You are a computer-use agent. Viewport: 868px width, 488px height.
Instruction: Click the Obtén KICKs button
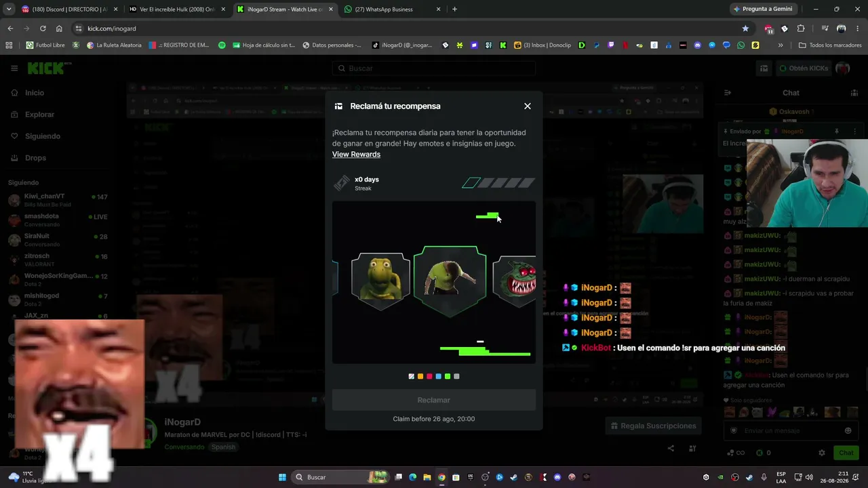(804, 68)
